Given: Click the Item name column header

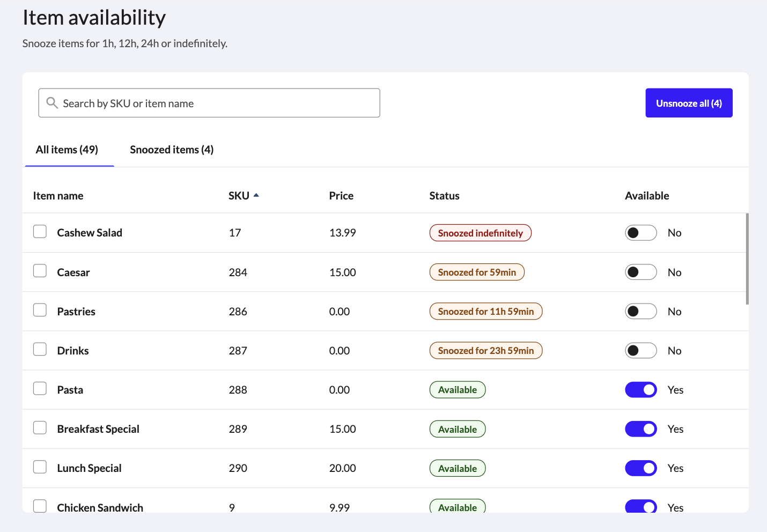Looking at the screenshot, I should [x=58, y=196].
